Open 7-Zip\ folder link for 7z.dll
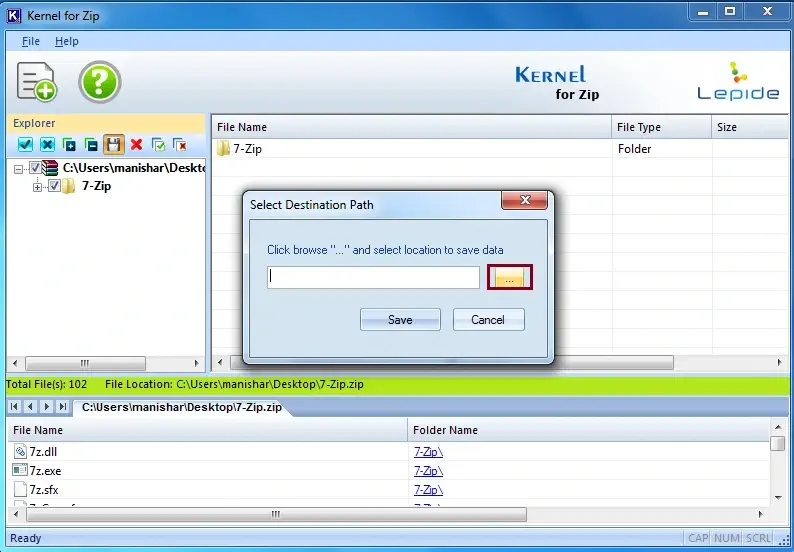The width and height of the screenshot is (794, 552). 428,452
